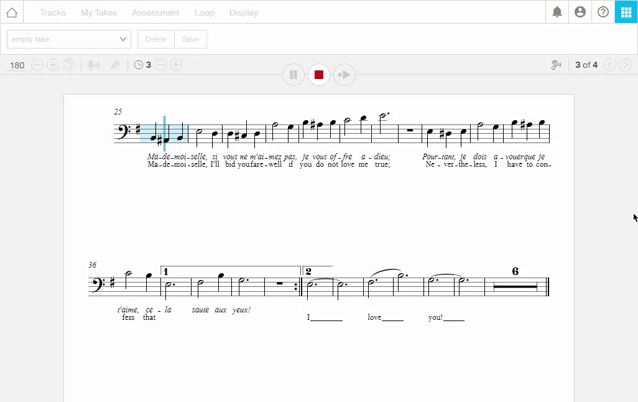Click the lyric 'a-dieu;' in first line
Image resolution: width=638 pixels, height=402 pixels.
coord(376,156)
